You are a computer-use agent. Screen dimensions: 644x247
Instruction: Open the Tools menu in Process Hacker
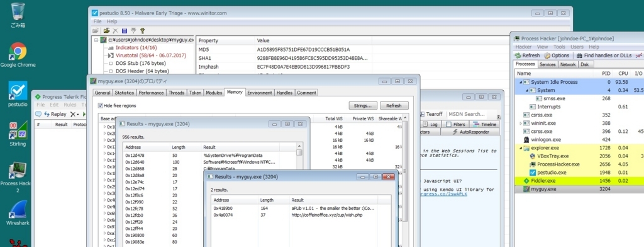tap(559, 47)
